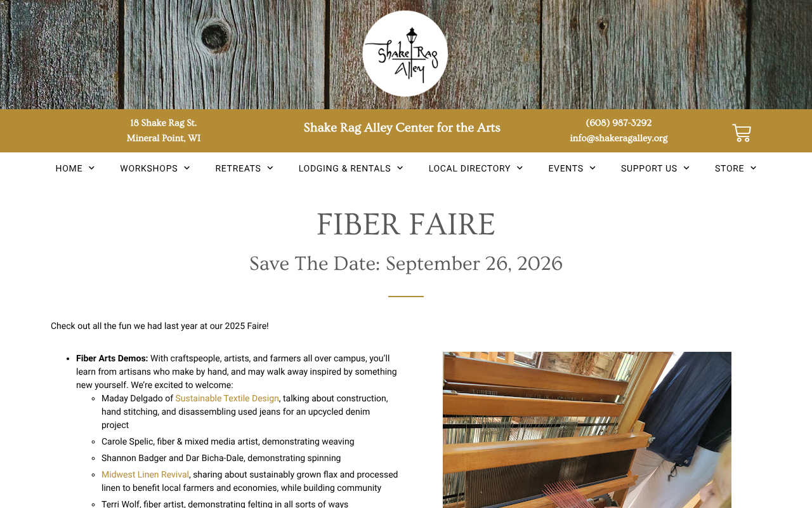Open the Lodging & Rentals chevron
The height and width of the screenshot is (508, 812).
(400, 168)
